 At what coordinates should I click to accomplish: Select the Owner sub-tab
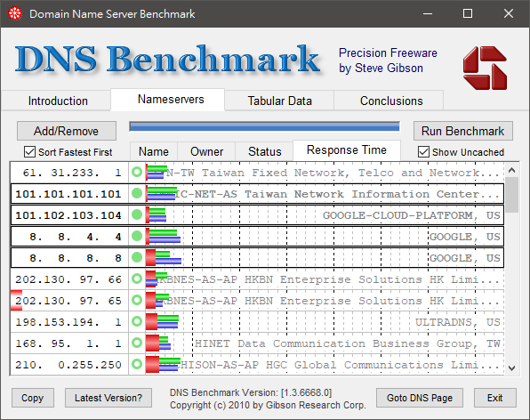pyautogui.click(x=206, y=151)
